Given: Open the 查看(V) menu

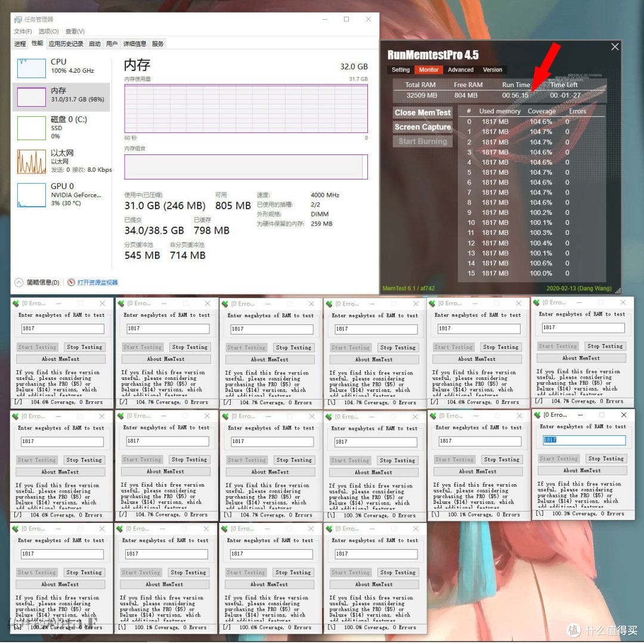Looking at the screenshot, I should [75, 32].
